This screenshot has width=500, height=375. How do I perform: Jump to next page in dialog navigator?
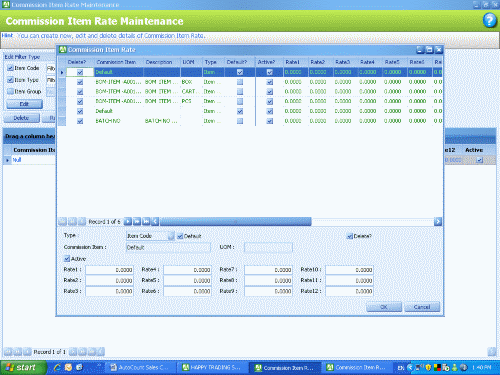click(x=137, y=221)
